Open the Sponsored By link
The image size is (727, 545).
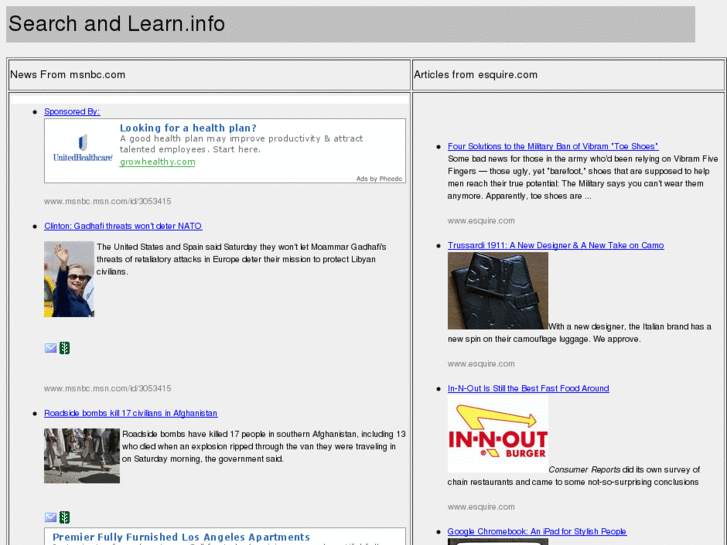72,111
